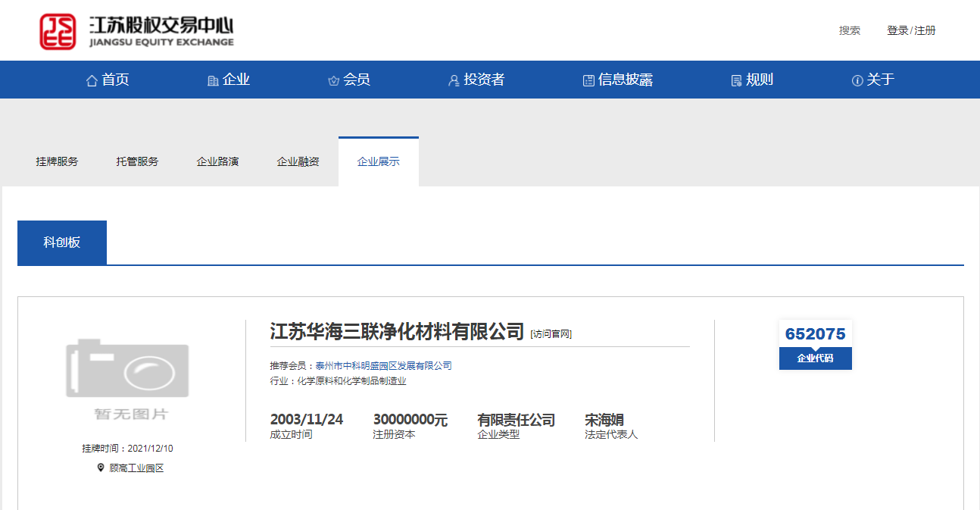Image resolution: width=980 pixels, height=510 pixels.
Task: Click the home icon beside 首页
Action: click(x=92, y=80)
